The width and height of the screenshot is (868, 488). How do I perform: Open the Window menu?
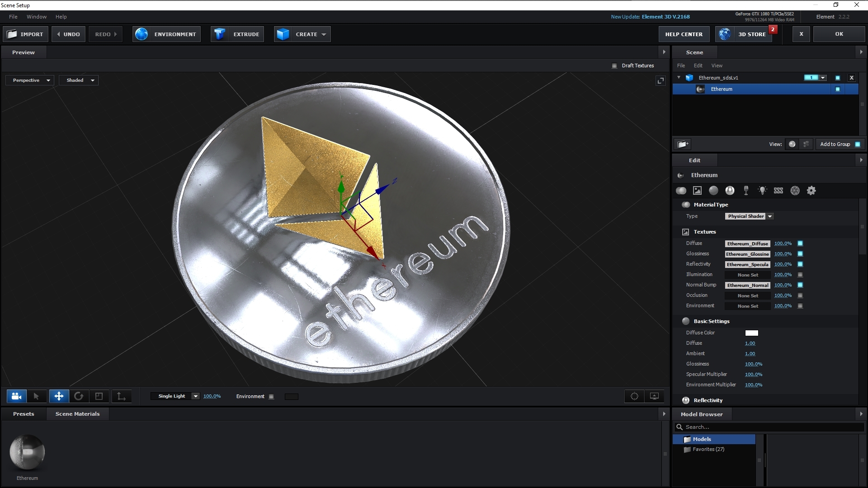click(x=36, y=17)
